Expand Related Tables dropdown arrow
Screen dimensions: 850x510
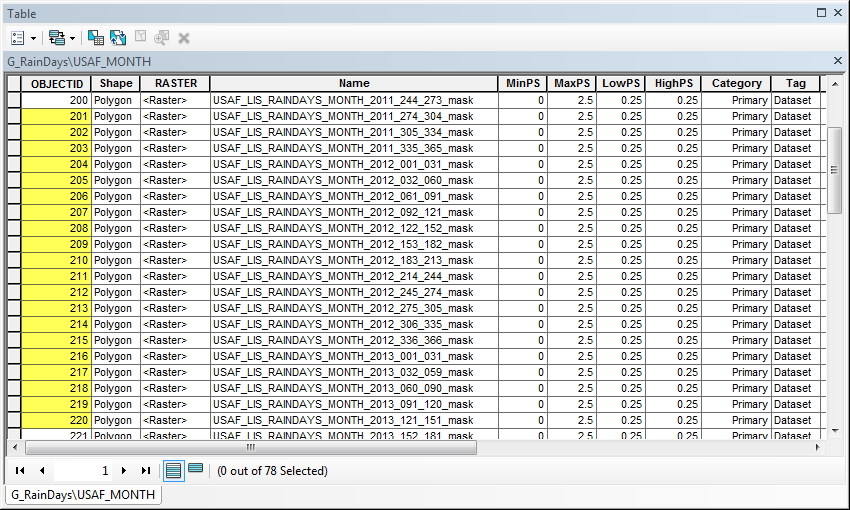click(x=74, y=38)
